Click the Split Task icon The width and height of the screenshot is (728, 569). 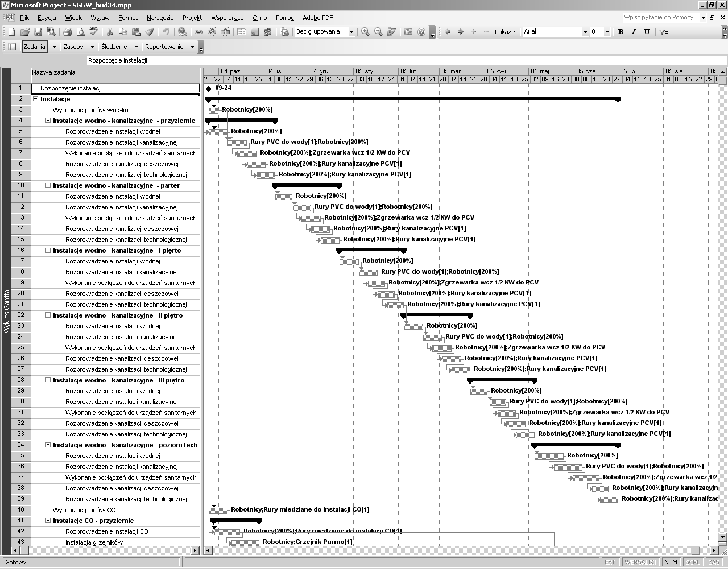(225, 32)
